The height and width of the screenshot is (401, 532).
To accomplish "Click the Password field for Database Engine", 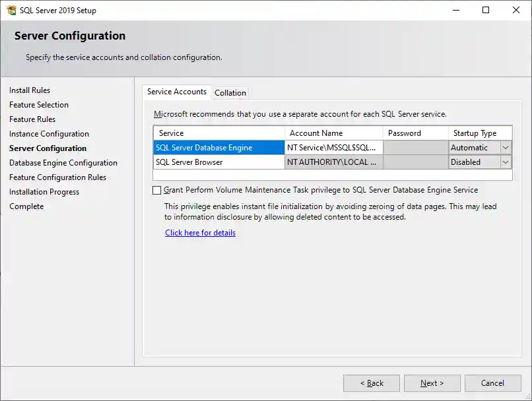I will click(x=415, y=147).
